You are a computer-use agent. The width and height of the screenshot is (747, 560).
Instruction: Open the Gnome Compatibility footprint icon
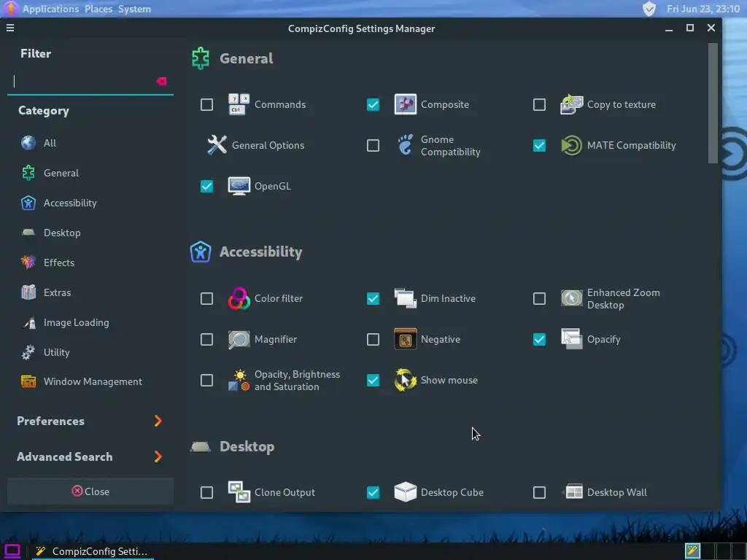(x=405, y=145)
